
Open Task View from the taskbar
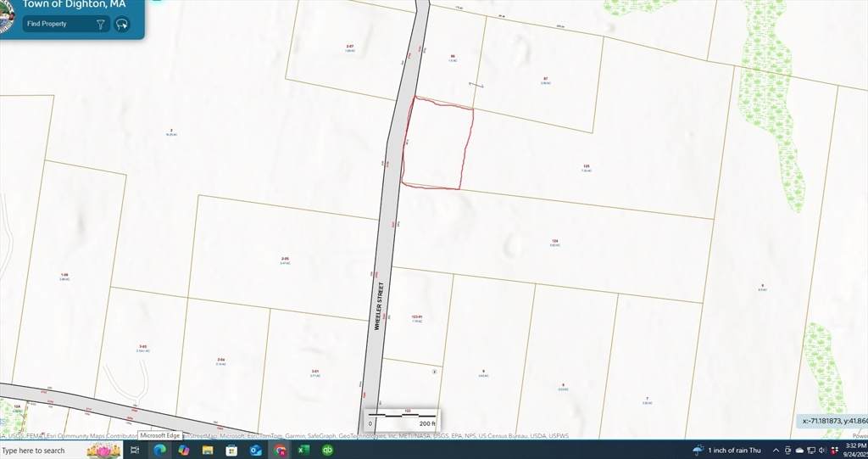135,450
